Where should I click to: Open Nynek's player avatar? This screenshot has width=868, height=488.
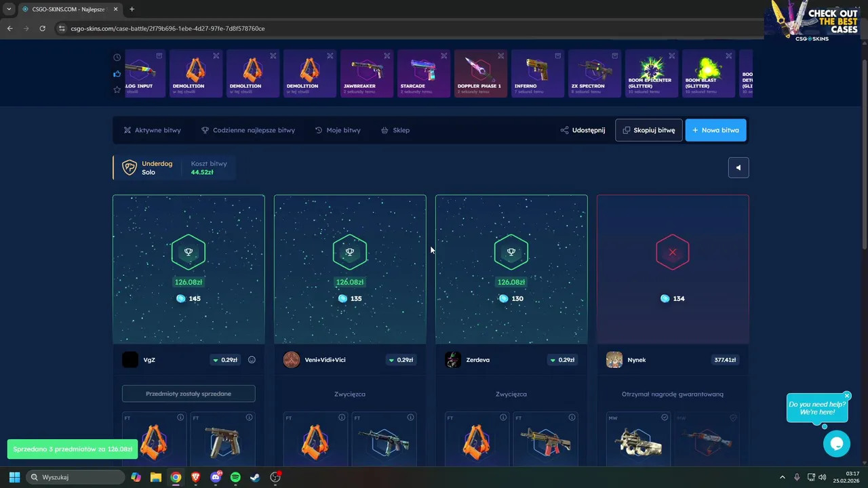click(614, 360)
